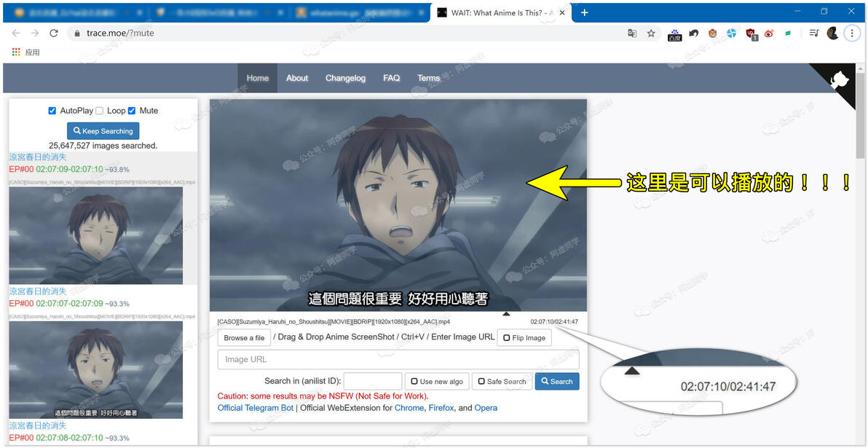Open the green flag extension icon

pos(787,34)
